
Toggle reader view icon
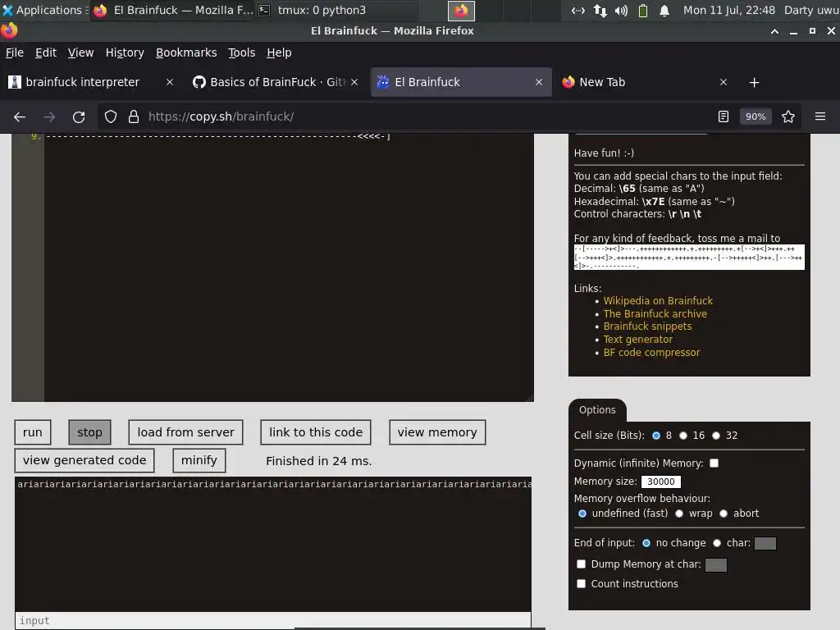(724, 116)
